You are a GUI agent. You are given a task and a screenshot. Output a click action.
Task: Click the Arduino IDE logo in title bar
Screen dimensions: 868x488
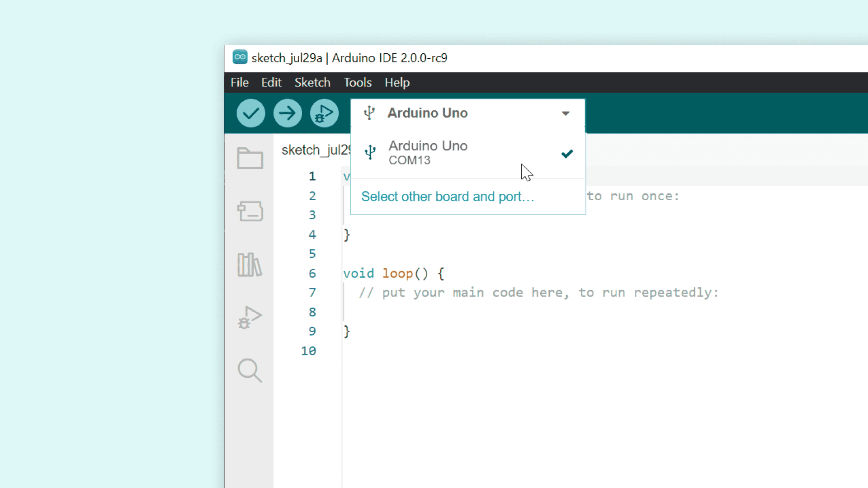coord(240,57)
